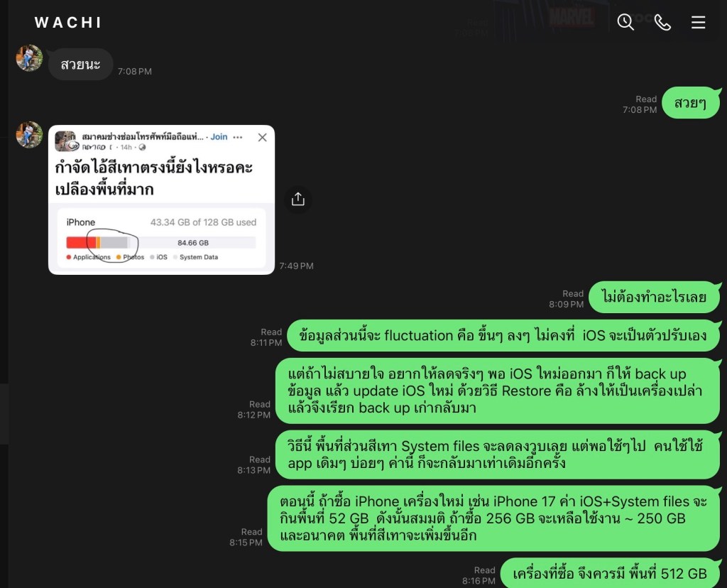Select the สวยนะ message bubble
The height and width of the screenshot is (588, 727).
click(81, 64)
